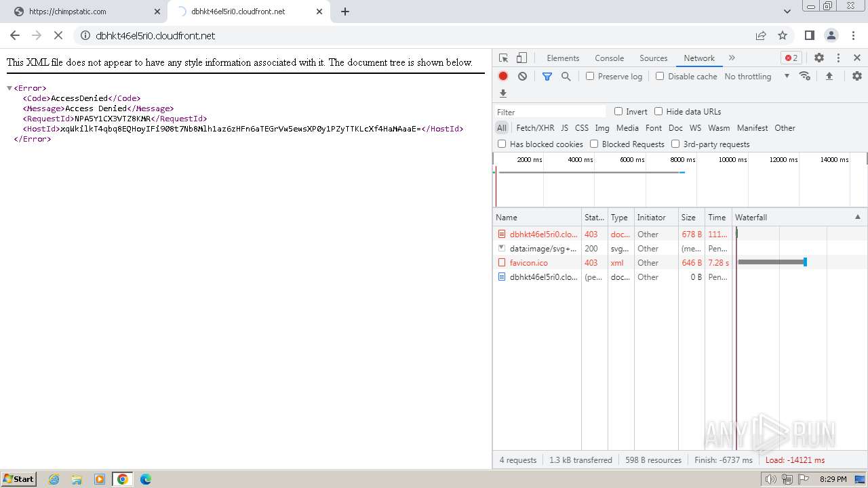Focus the browser address bar
This screenshot has width=868, height=488.
pyautogui.click(x=420, y=35)
